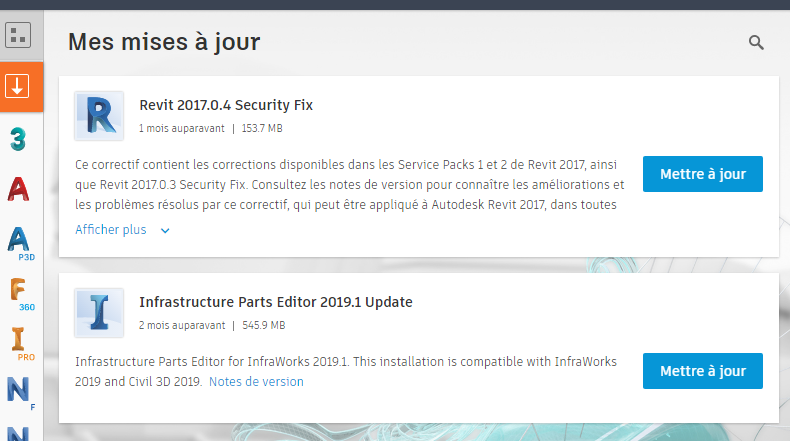Open the Inventor Pro sidebar icon
790x441 pixels.
coord(19,343)
